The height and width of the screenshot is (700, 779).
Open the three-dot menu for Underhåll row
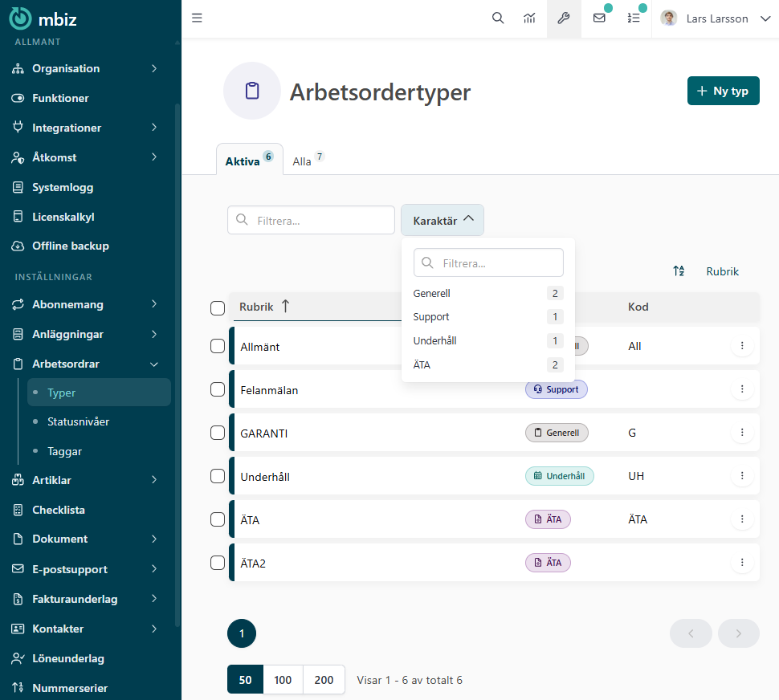pyautogui.click(x=742, y=475)
